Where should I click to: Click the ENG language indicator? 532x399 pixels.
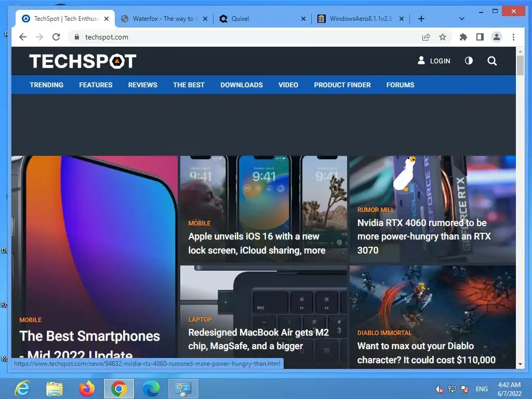click(482, 389)
